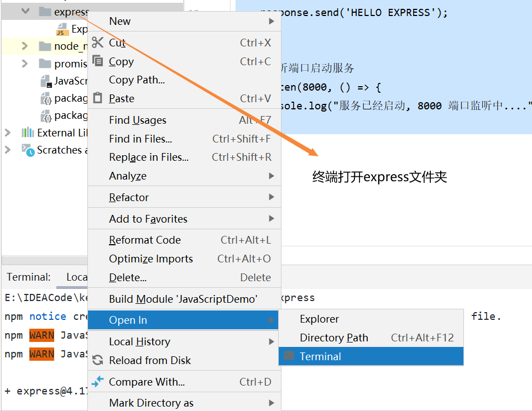Choose Replace in Files
The image size is (532, 411).
click(x=184, y=157)
